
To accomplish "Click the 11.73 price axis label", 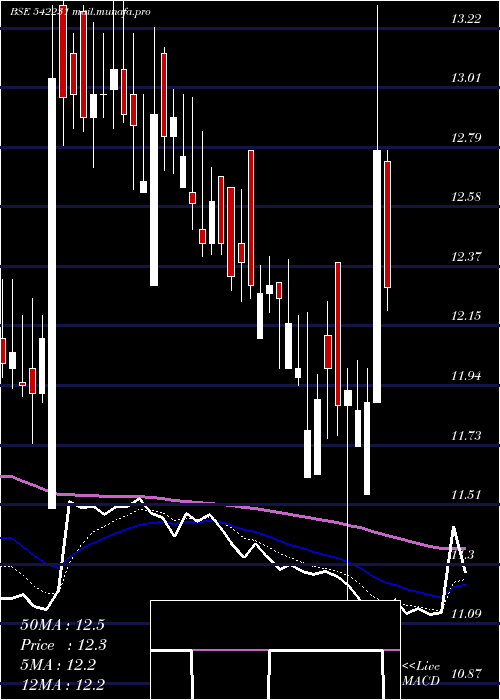I will tap(467, 435).
